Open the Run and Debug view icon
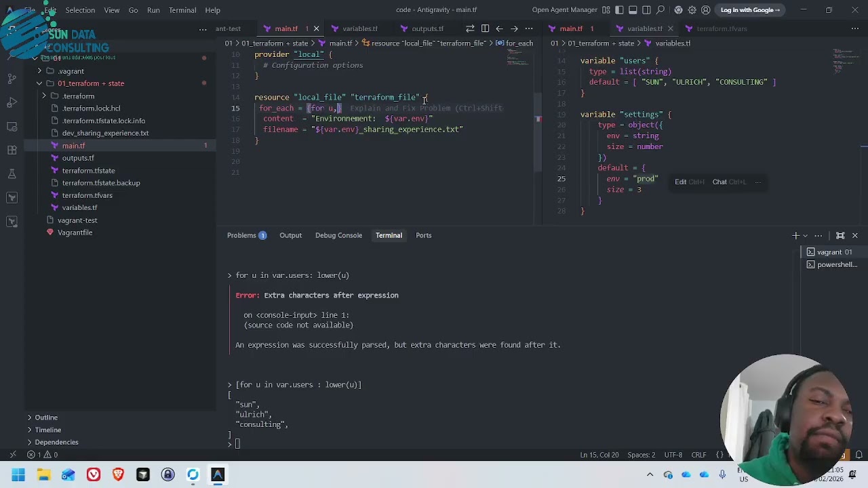The width and height of the screenshot is (868, 488). [12, 103]
